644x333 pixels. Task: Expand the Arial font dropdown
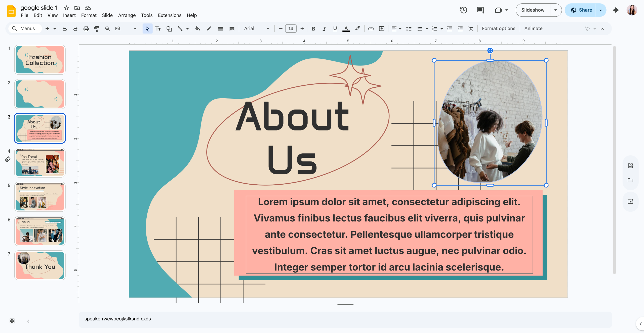coord(257,29)
